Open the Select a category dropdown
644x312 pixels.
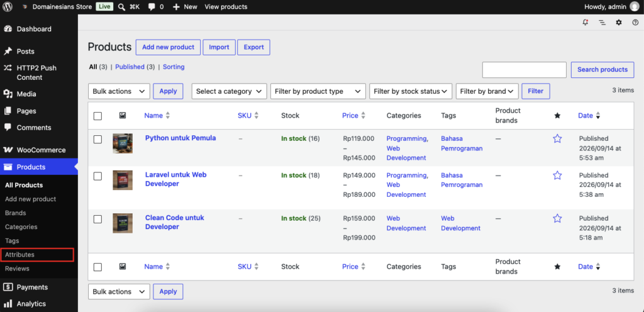229,91
